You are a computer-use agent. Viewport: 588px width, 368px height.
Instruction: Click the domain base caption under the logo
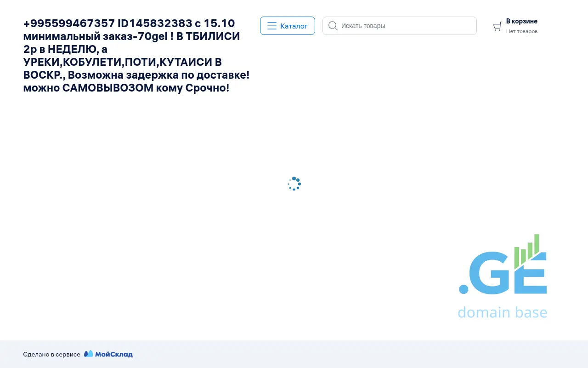pos(502,312)
